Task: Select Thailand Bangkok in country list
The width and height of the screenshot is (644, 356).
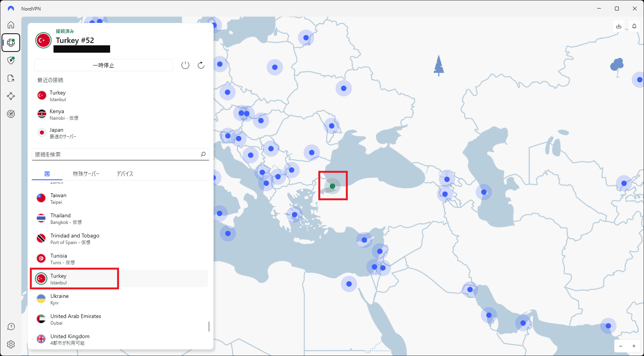Action: coord(120,218)
